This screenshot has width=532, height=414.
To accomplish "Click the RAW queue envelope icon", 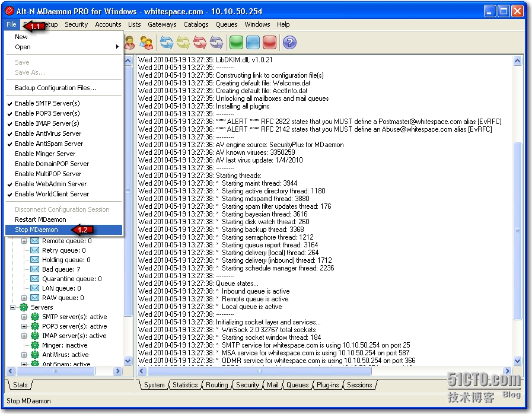I will [34, 298].
